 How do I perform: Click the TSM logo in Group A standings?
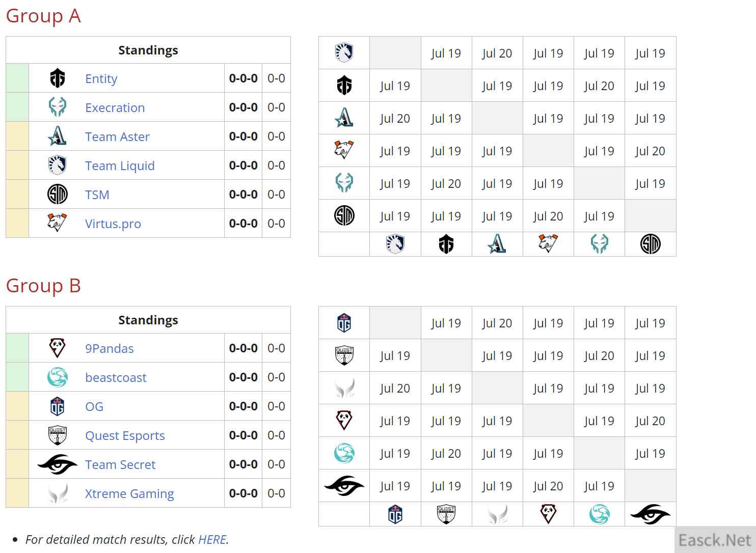[x=57, y=195]
